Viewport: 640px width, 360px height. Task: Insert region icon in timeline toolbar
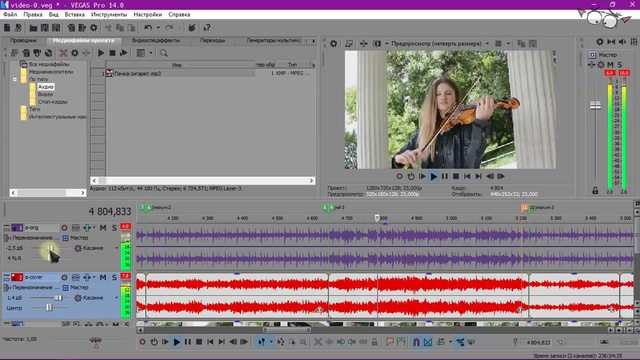[401, 342]
